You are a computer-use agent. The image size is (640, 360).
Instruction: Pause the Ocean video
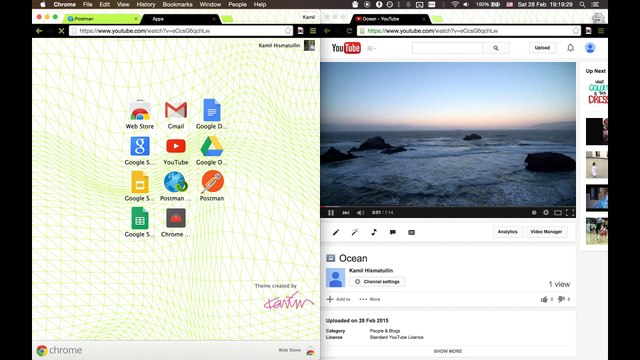331,213
